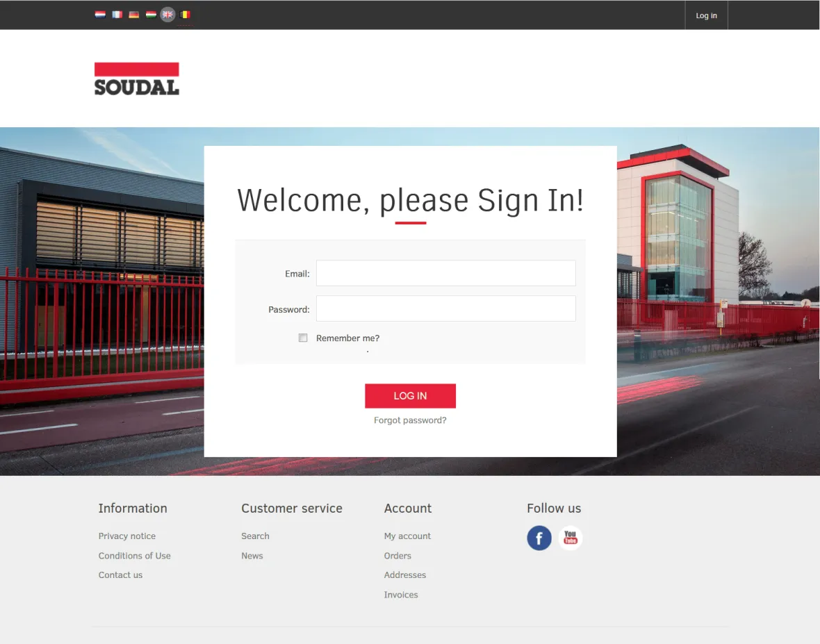
Task: Switch language via the Belgian flag
Action: (185, 15)
